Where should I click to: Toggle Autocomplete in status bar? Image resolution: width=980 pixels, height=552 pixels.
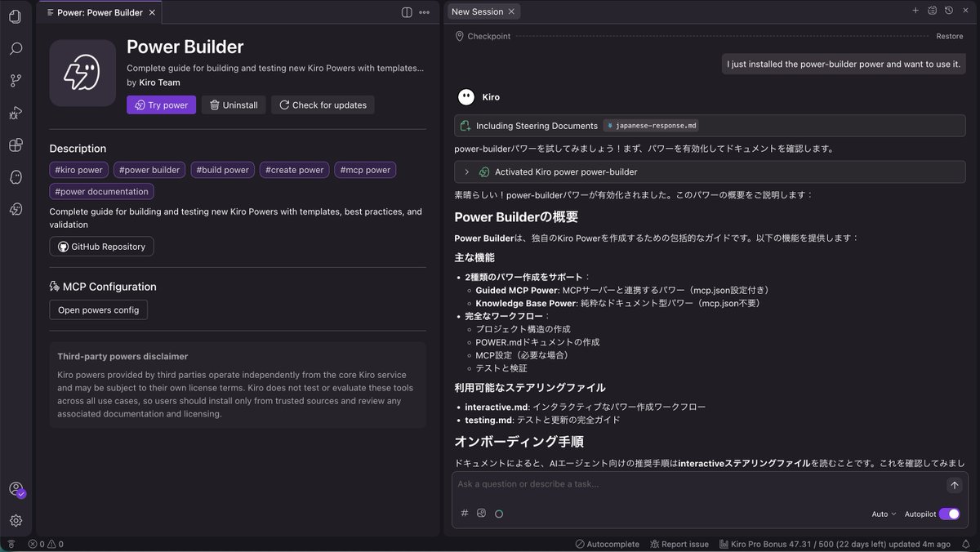607,544
